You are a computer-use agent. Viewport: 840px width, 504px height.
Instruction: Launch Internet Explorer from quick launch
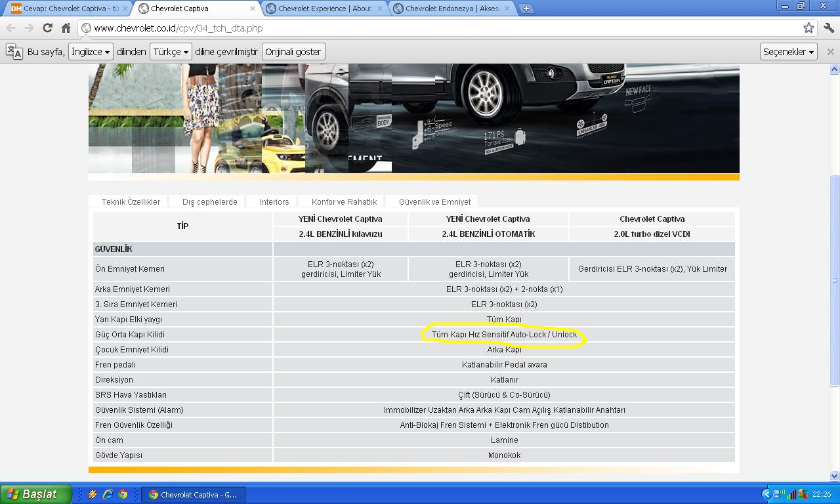pyautogui.click(x=108, y=494)
